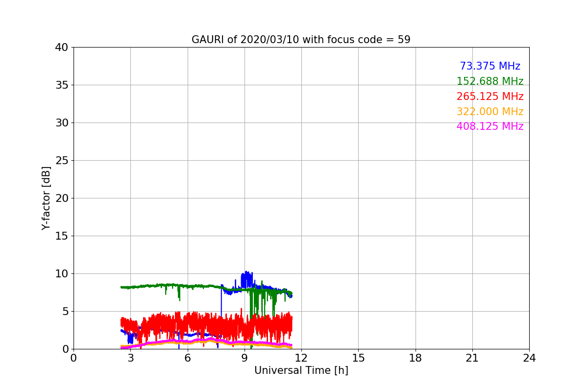
Task: Click the y-axis tick label '25'
Action: tap(62, 161)
